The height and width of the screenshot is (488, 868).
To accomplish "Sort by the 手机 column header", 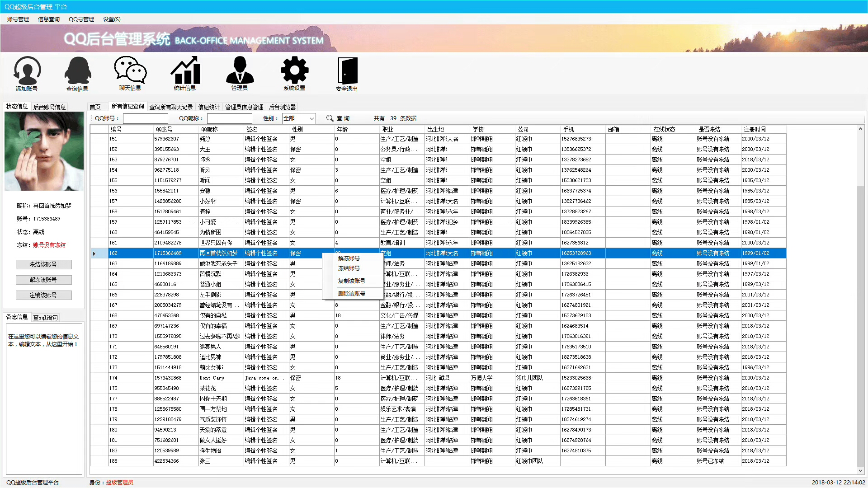I will 583,129.
